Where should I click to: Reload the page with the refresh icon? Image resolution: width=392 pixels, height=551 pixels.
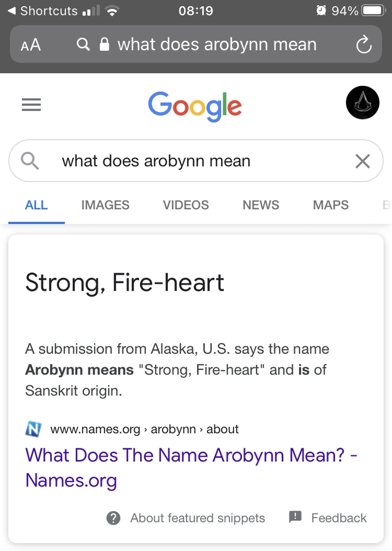(x=363, y=45)
